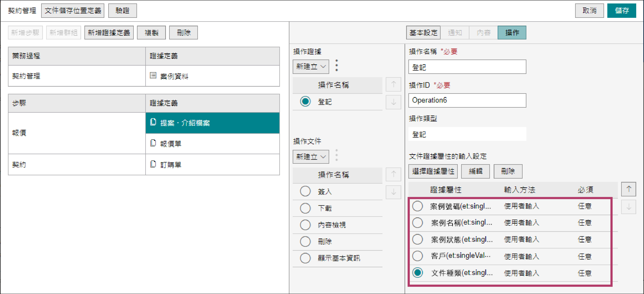Viewport: 644px width, 294px height.
Task: Select the 提案・介紹檔案 evidence definition row
Action: tap(212, 123)
